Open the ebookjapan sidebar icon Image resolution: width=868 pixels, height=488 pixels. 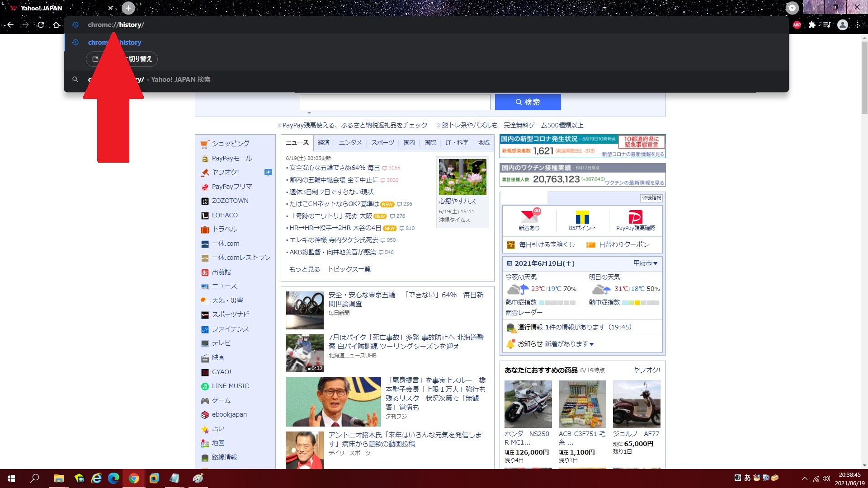205,415
